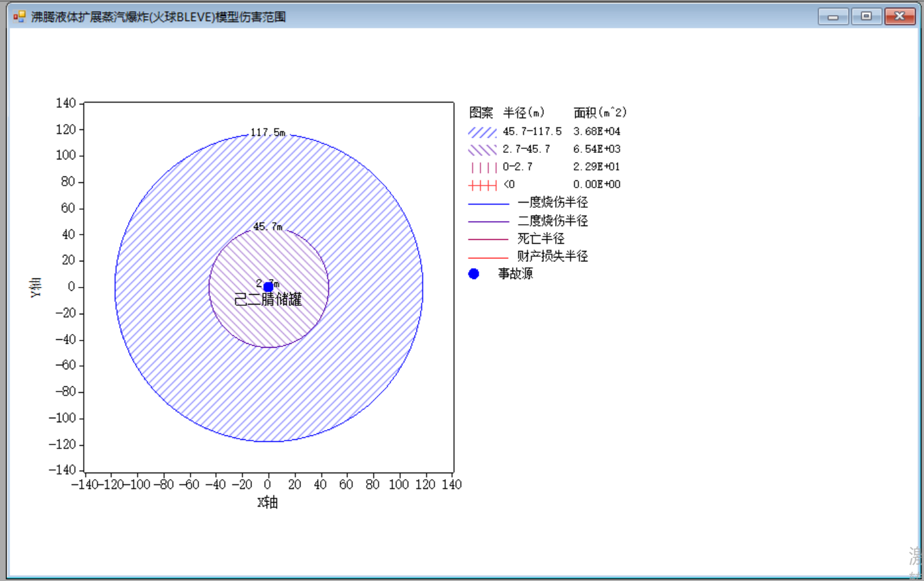Click the 半径(m) column header
This screenshot has width=924, height=581.
coord(524,113)
